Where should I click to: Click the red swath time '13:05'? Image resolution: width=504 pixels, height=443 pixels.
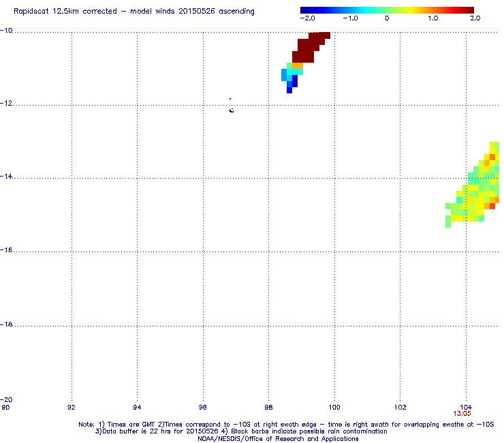[x=462, y=414]
